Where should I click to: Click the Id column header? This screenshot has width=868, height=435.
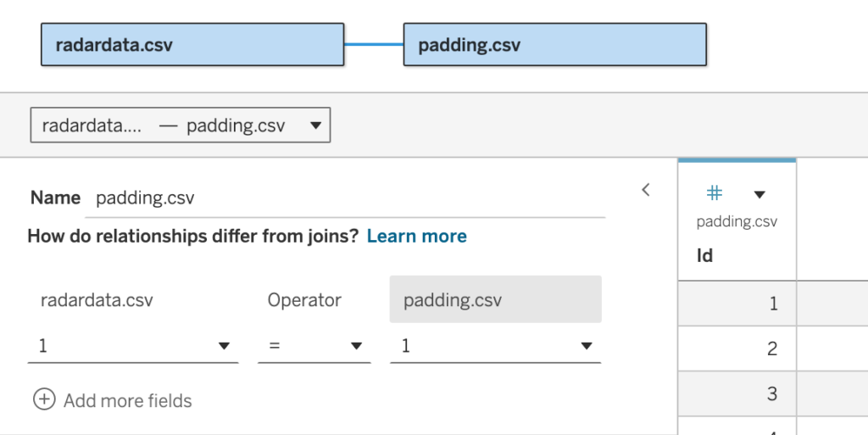(x=705, y=255)
